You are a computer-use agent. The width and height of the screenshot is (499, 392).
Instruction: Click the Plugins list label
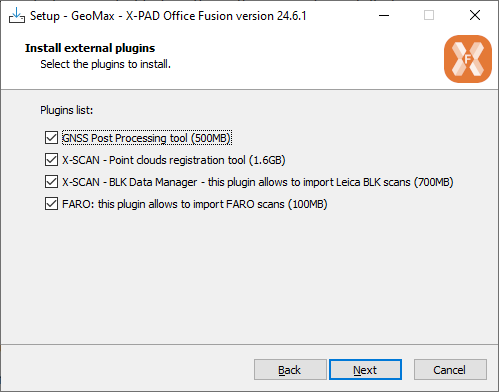coord(67,110)
